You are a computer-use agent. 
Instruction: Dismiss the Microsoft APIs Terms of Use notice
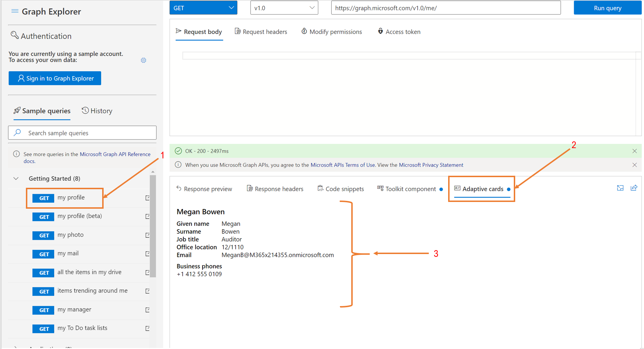coord(634,165)
